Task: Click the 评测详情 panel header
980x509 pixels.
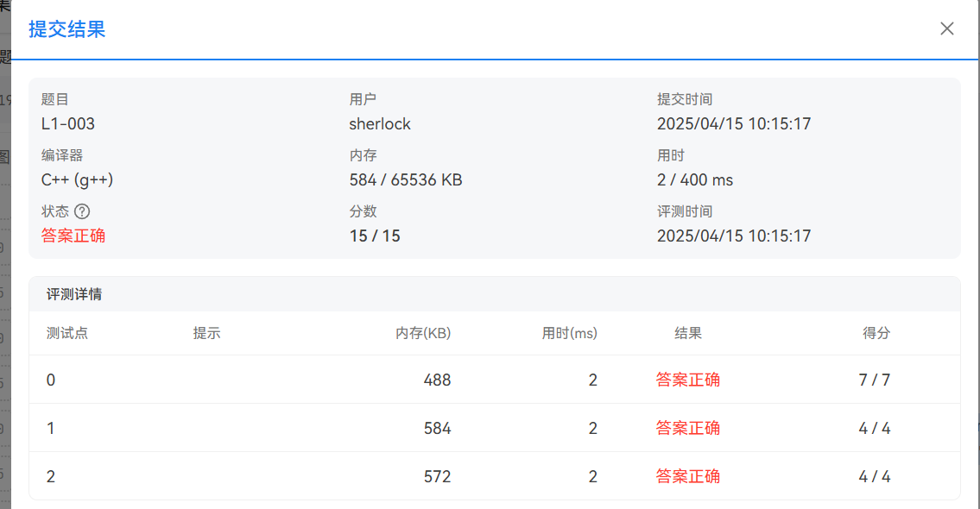Action: (x=74, y=294)
